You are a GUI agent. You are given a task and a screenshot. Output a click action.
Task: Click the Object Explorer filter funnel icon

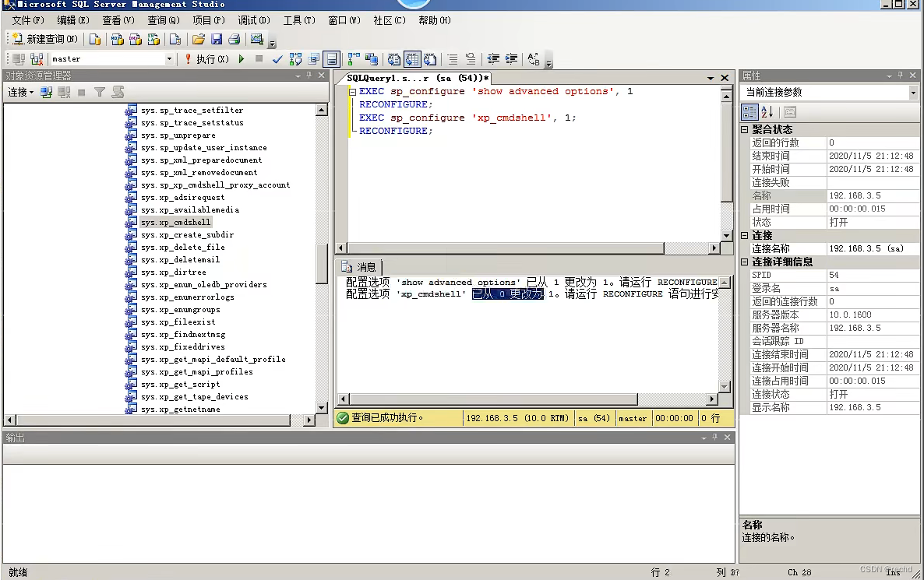click(x=100, y=93)
